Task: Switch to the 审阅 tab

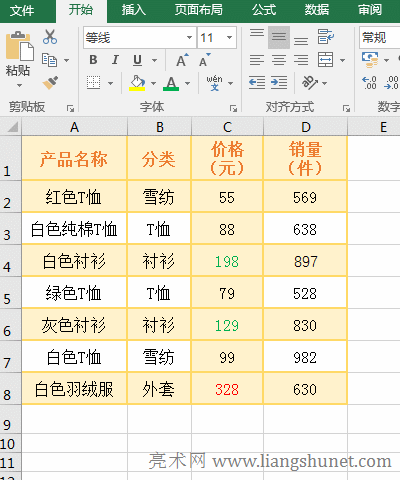Action: pyautogui.click(x=370, y=10)
